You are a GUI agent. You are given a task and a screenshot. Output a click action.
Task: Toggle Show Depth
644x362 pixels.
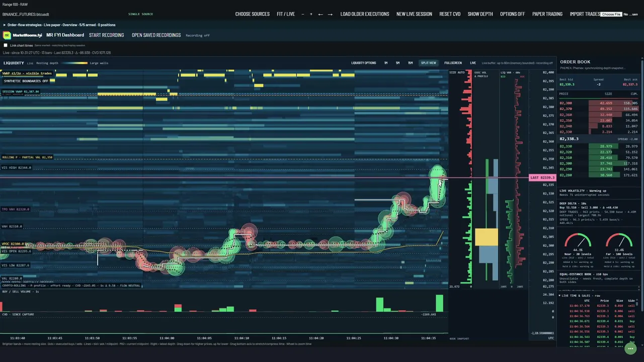pos(480,14)
